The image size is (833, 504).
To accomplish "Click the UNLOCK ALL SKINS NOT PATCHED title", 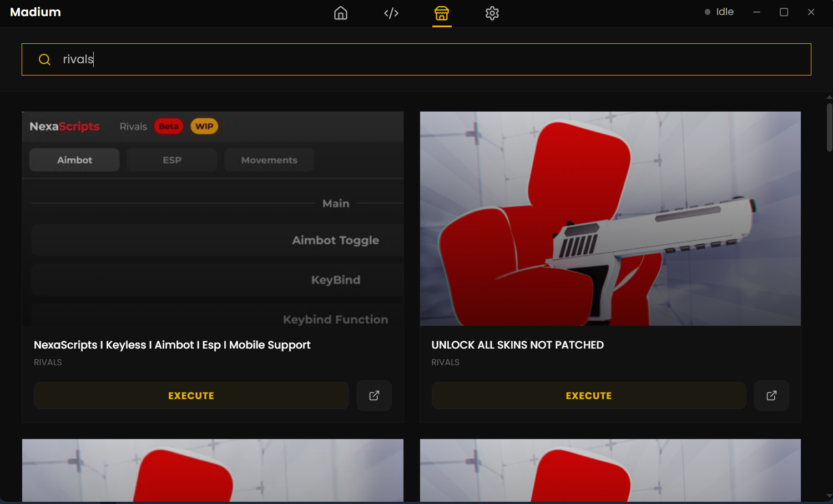I will (518, 345).
